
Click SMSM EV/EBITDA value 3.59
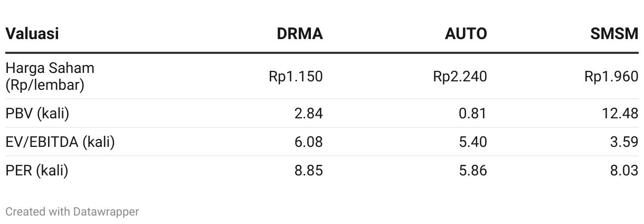(x=624, y=142)
